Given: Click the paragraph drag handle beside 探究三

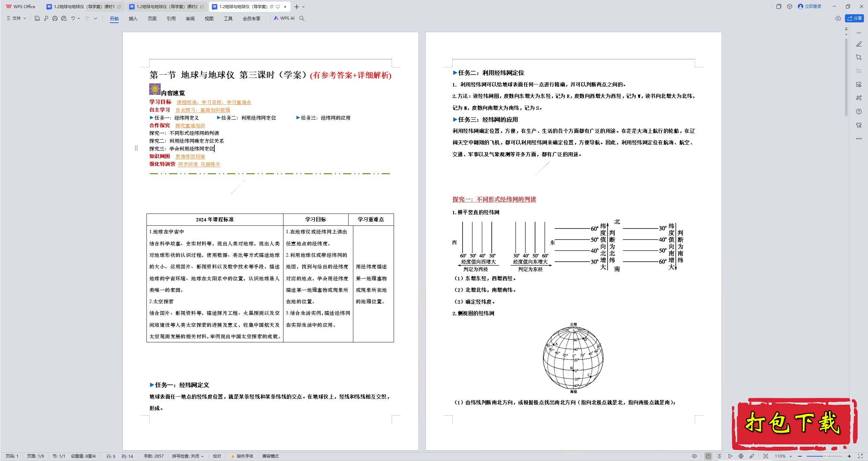Looking at the screenshot, I should (136, 148).
